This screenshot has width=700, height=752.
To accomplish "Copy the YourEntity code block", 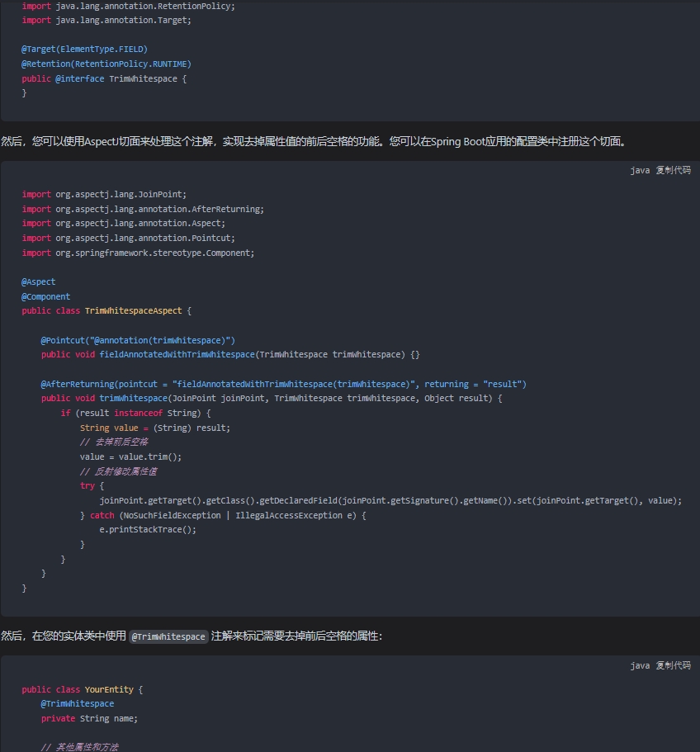I will click(673, 665).
